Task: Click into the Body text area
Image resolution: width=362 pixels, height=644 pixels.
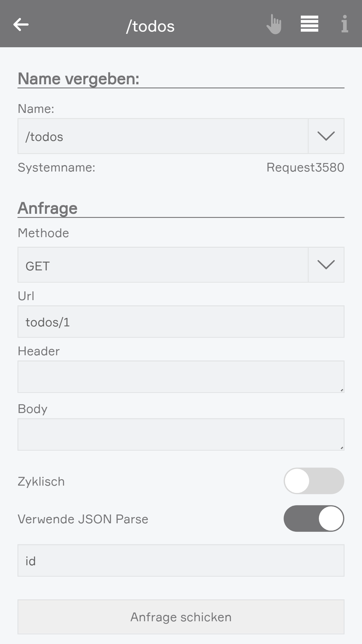Action: click(x=181, y=434)
